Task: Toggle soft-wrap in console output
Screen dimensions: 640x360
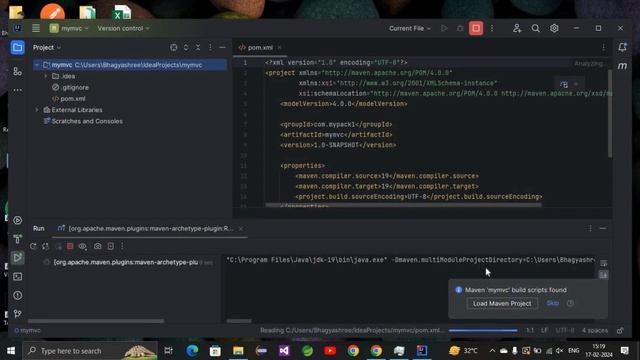Action: 604,263
